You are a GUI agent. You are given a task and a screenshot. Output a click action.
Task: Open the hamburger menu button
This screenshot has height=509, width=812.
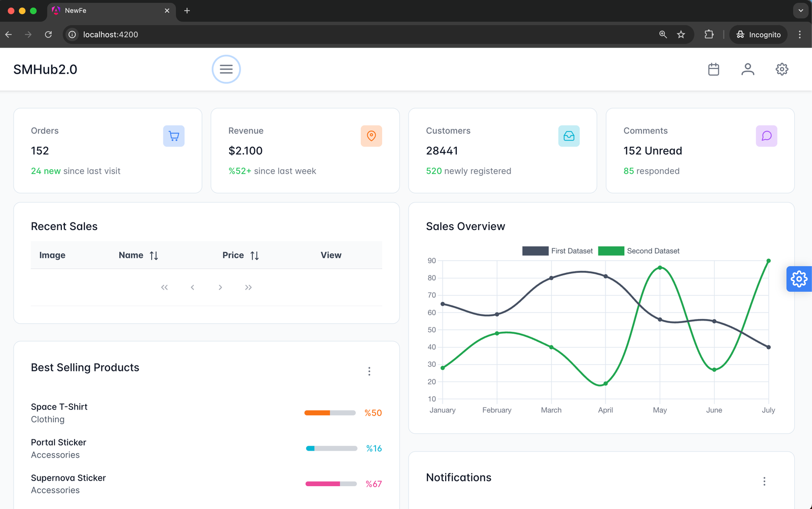pyautogui.click(x=226, y=69)
